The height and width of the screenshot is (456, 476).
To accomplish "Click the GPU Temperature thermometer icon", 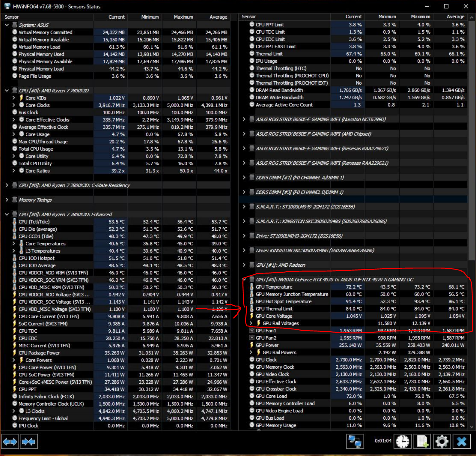I will click(252, 287).
